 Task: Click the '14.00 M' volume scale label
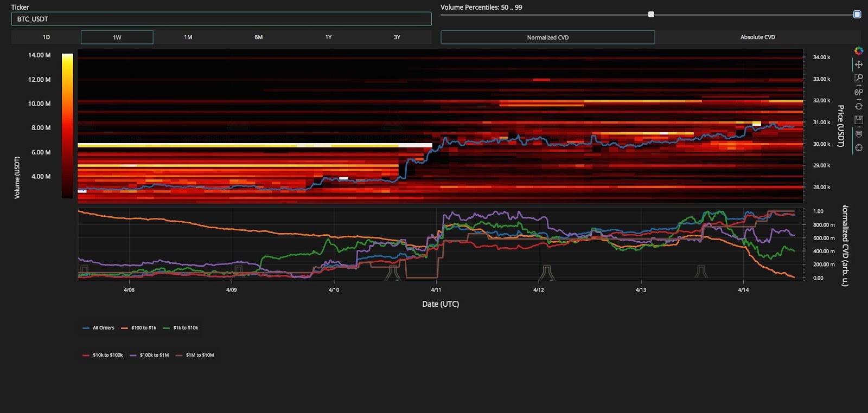pos(40,55)
